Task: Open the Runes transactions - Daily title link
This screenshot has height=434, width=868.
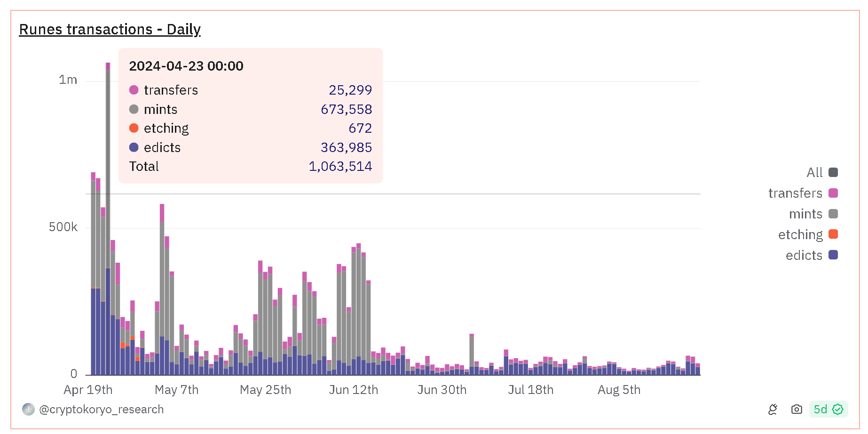Action: click(x=110, y=29)
